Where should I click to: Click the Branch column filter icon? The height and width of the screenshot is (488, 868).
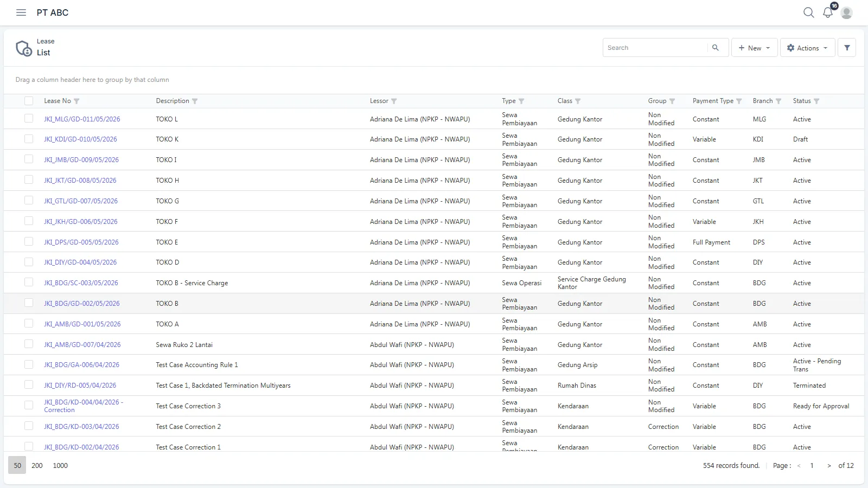tap(778, 101)
